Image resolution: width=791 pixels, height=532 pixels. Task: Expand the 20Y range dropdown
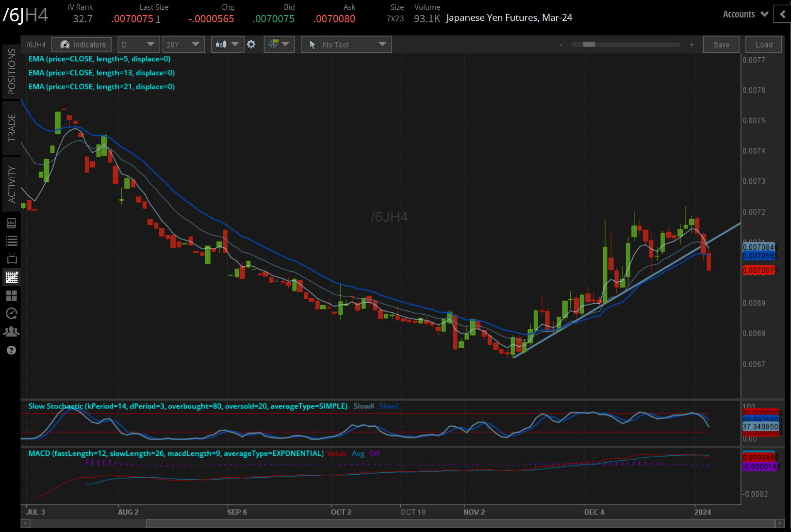coord(183,45)
